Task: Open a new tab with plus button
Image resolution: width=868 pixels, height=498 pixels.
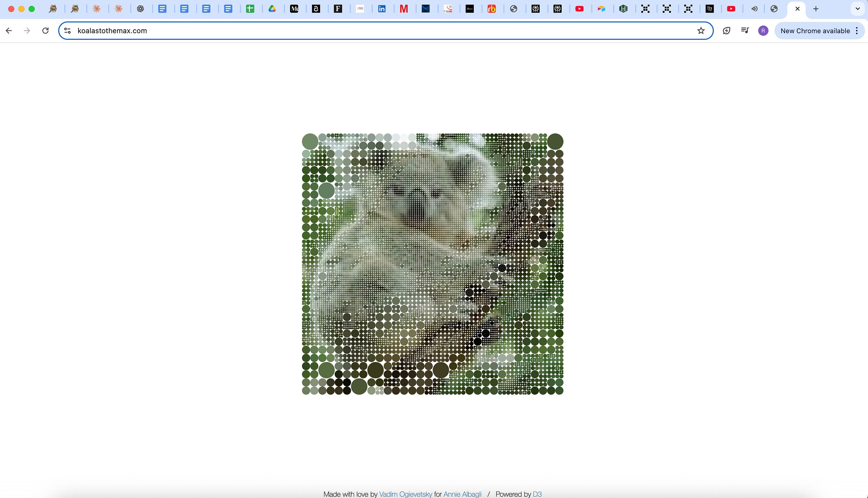Action: (816, 9)
